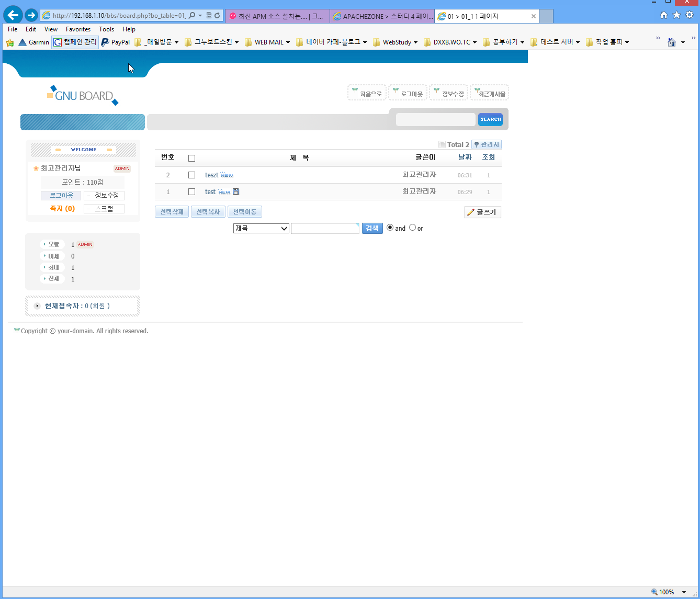Click the top search input field beside SEARCH
Viewport: 700px width, 599px height.
(435, 119)
